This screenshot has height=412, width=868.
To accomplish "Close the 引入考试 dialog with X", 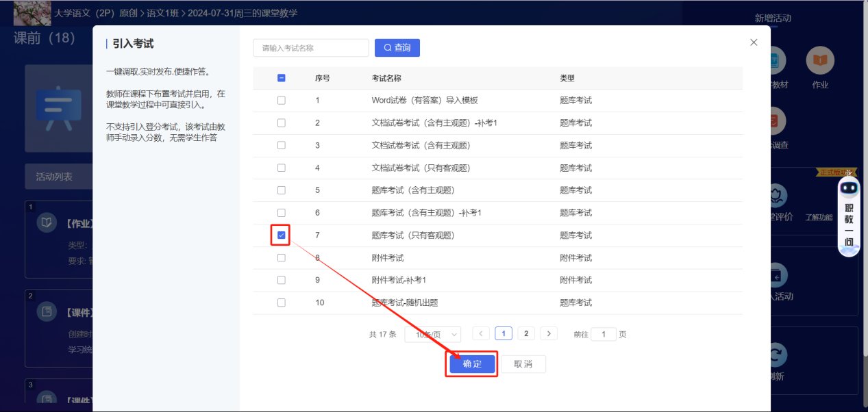I will coord(754,42).
